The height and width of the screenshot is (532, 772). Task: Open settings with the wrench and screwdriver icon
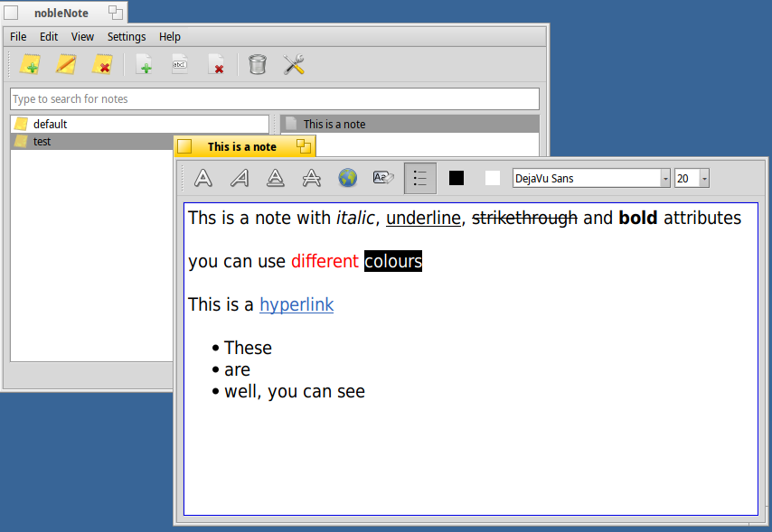point(294,64)
